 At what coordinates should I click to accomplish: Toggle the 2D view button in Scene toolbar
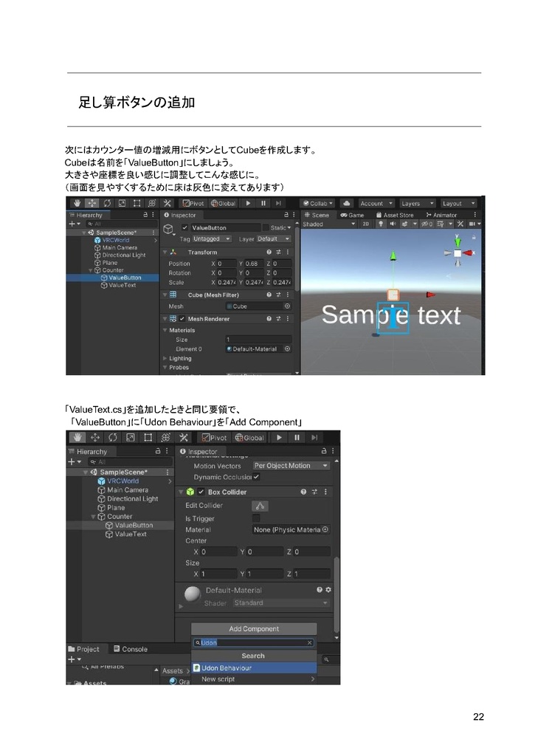coord(366,224)
